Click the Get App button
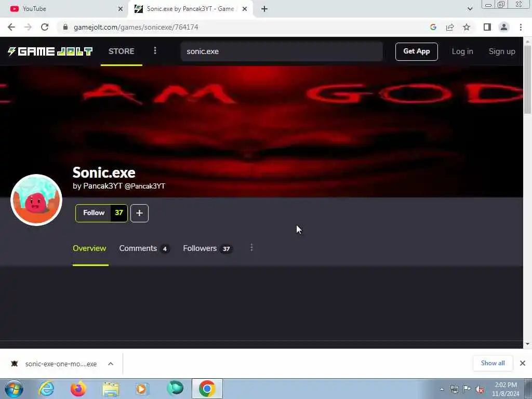 click(416, 51)
